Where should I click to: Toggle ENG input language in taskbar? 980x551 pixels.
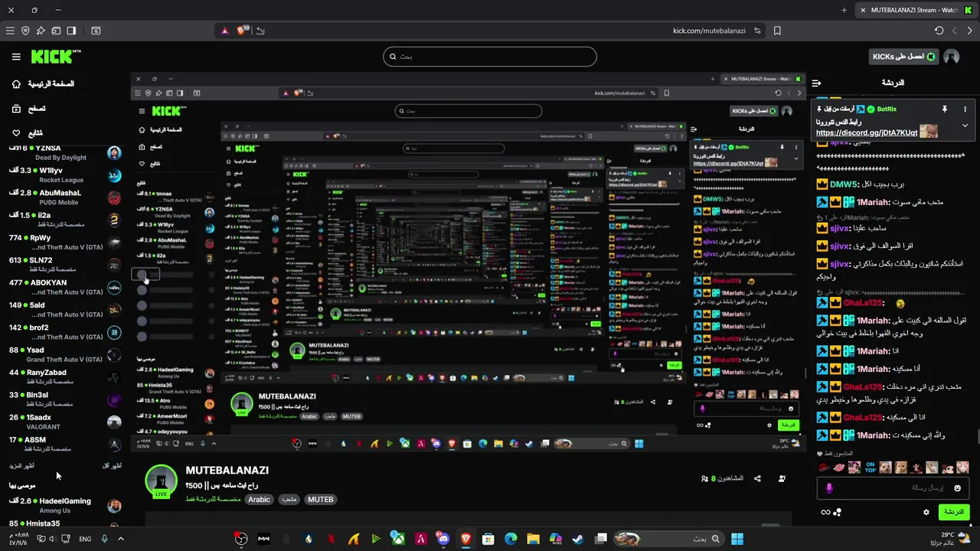[85, 539]
